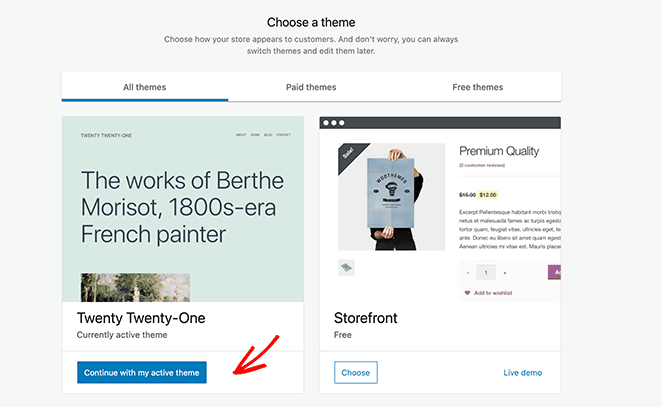662x407 pixels.
Task: Click the WooThemes poster product image
Action: [391, 196]
